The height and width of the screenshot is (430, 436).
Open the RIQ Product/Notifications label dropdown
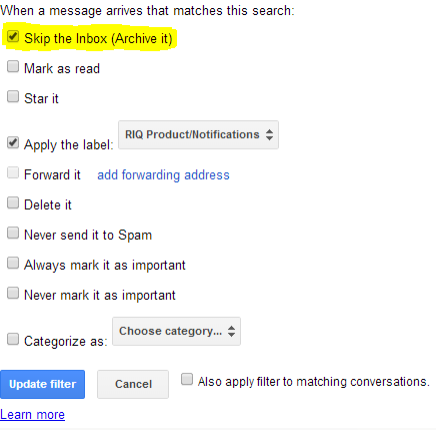198,135
